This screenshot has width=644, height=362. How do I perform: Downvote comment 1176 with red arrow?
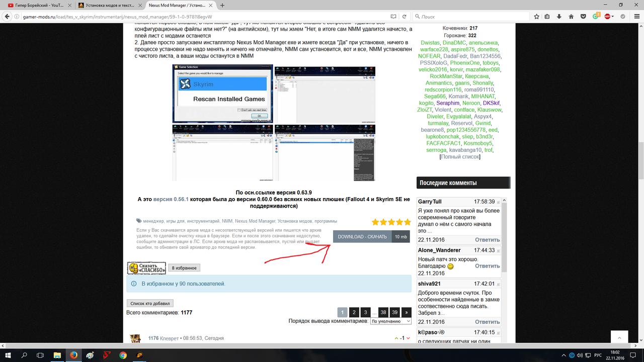408,338
